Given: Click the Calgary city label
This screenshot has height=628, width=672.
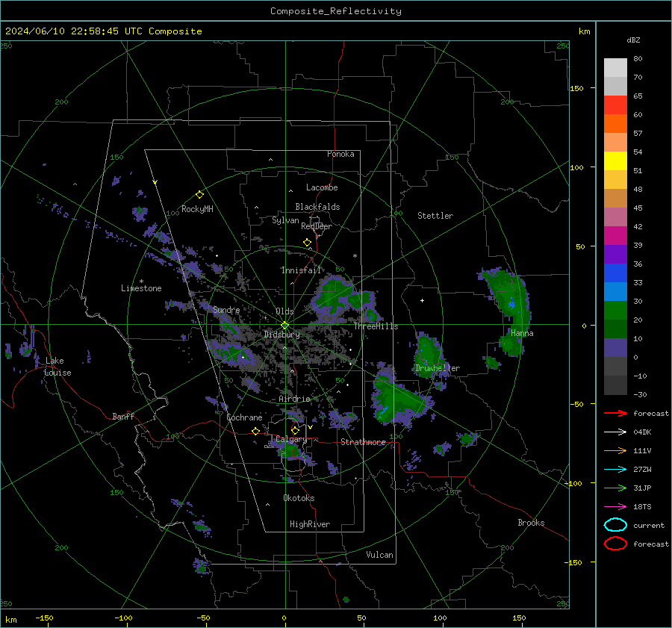Looking at the screenshot, I should 291,439.
